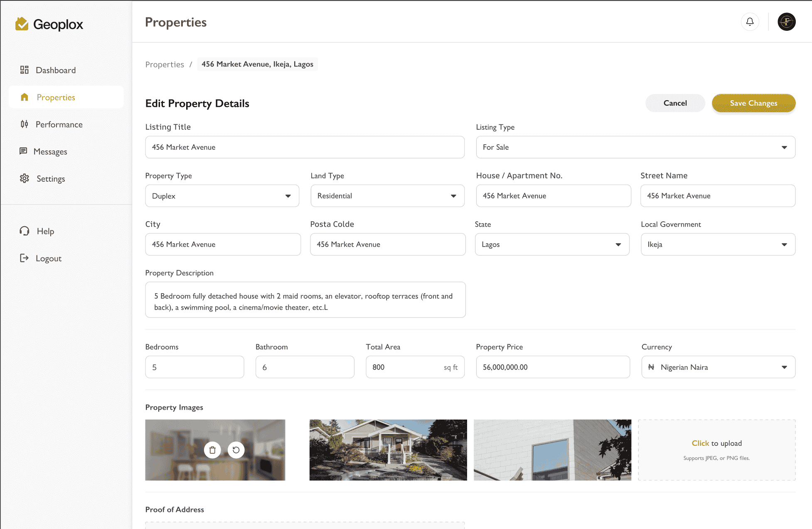
Task: Open the Property Type Duplex dropdown
Action: coord(222,195)
